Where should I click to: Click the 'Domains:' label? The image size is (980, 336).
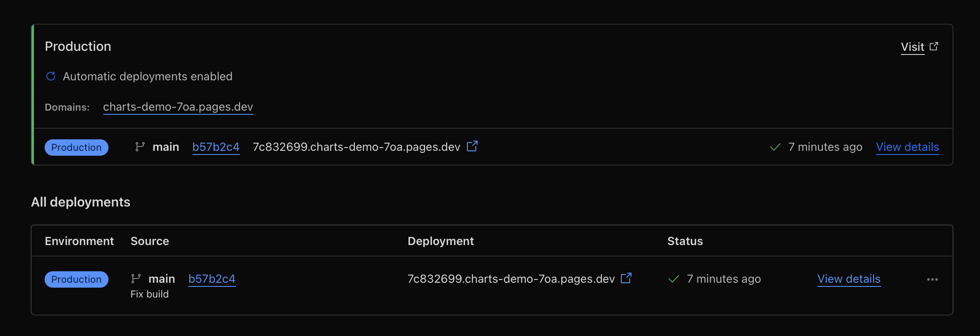[x=67, y=107]
